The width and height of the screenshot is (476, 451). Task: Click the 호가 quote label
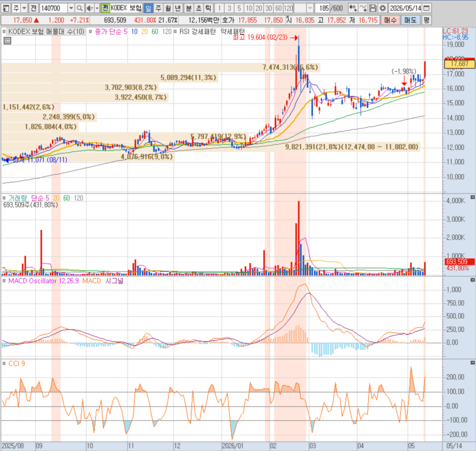228,20
